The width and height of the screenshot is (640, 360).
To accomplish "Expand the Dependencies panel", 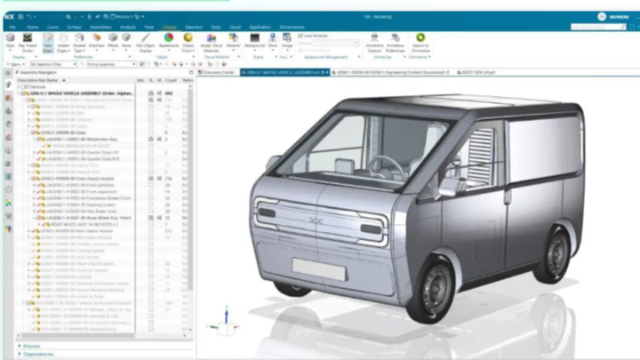I will pos(20,354).
